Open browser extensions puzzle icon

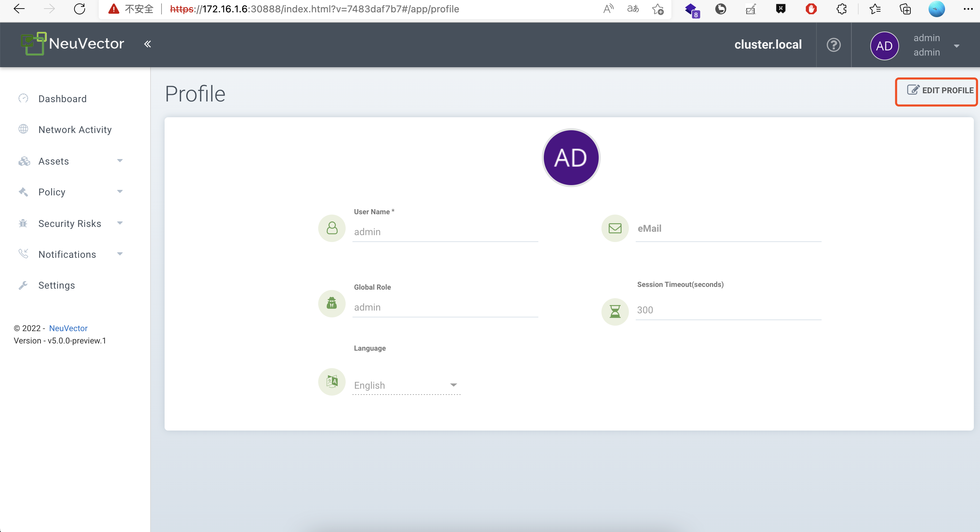tap(841, 9)
